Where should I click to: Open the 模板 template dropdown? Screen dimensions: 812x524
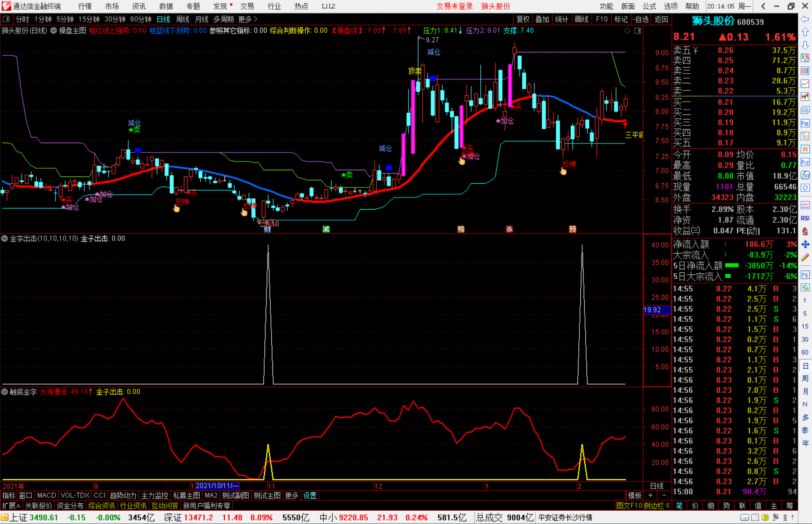[x=635, y=495]
